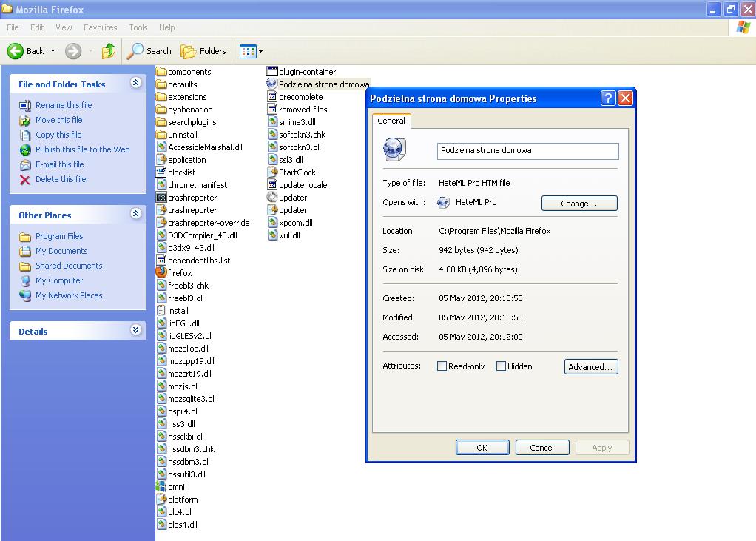This screenshot has height=541, width=756.
Task: Click Delete this file link
Action: pos(61,179)
